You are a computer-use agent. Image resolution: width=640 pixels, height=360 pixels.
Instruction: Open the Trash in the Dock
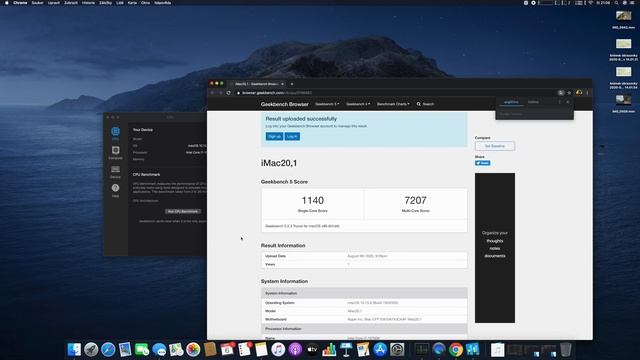(x=566, y=350)
